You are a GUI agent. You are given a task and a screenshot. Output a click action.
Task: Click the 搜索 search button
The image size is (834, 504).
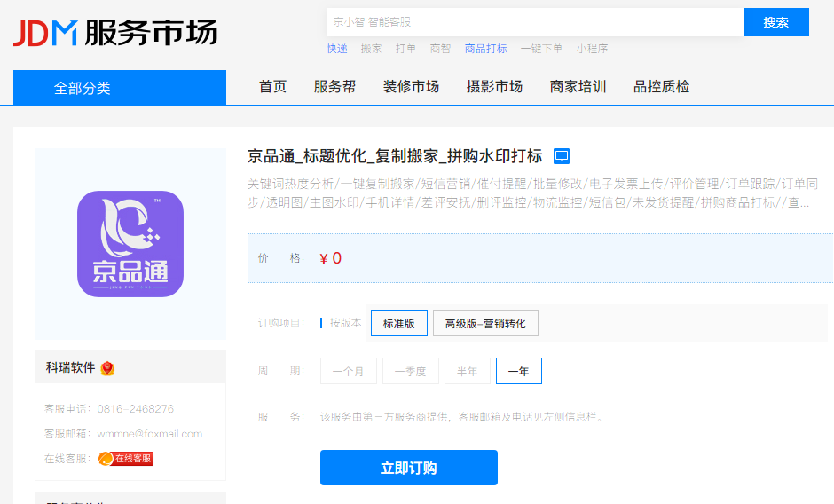pyautogui.click(x=776, y=22)
